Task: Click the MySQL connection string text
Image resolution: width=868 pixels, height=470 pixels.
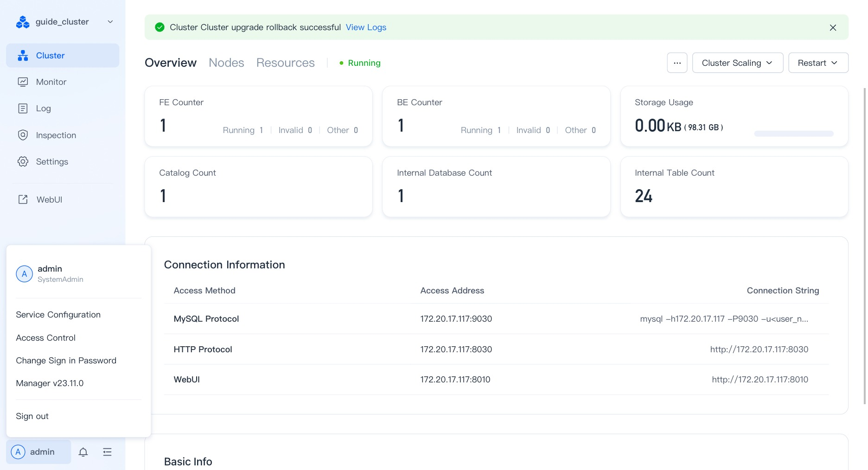Action: pyautogui.click(x=724, y=319)
